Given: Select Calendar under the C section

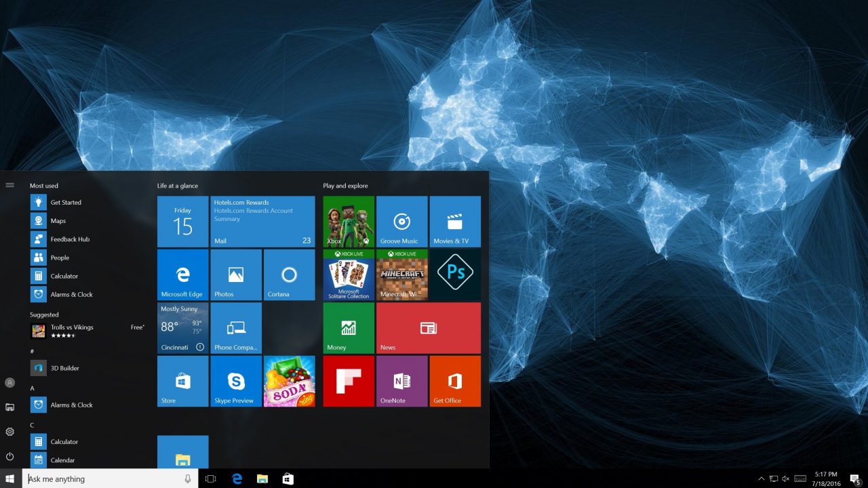Looking at the screenshot, I should click(x=61, y=460).
